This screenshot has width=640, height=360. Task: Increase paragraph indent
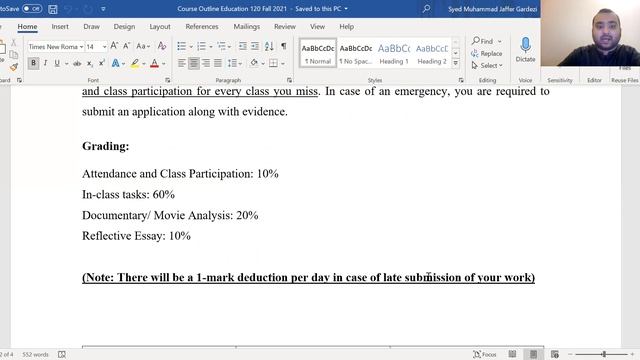click(255, 46)
